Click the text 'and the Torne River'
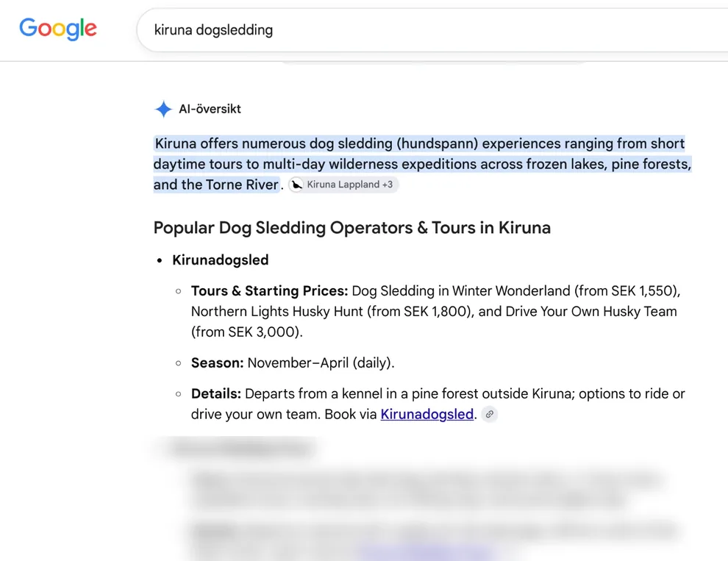Image resolution: width=728 pixels, height=561 pixels. tap(216, 185)
